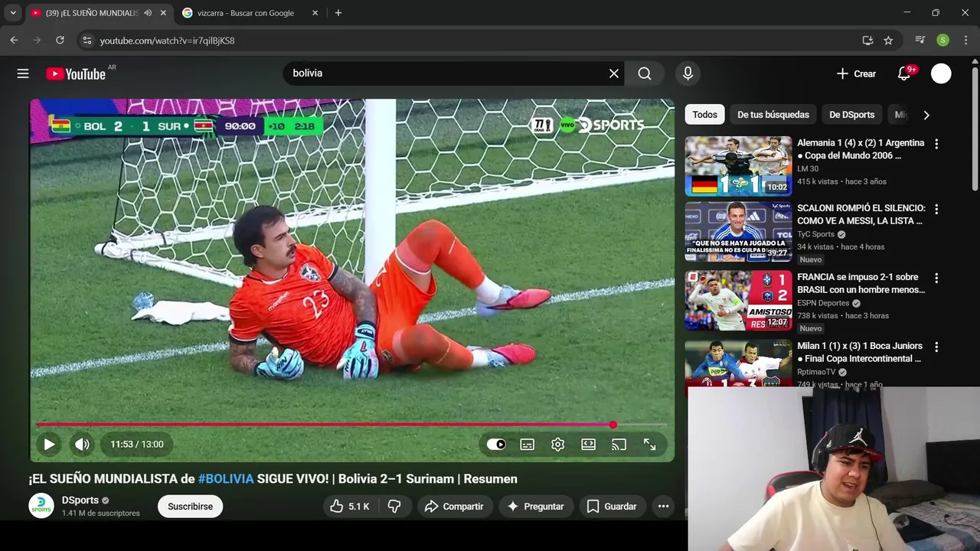Open options for Milan Boca video
Screen dimensions: 980x551
coord(936,347)
